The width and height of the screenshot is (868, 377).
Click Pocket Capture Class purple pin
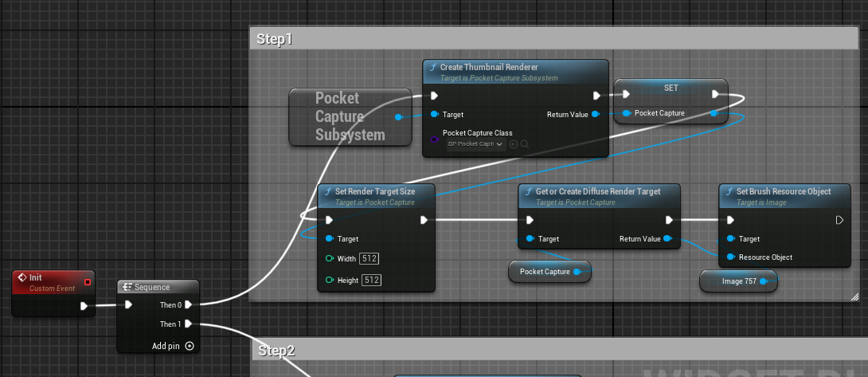point(435,139)
